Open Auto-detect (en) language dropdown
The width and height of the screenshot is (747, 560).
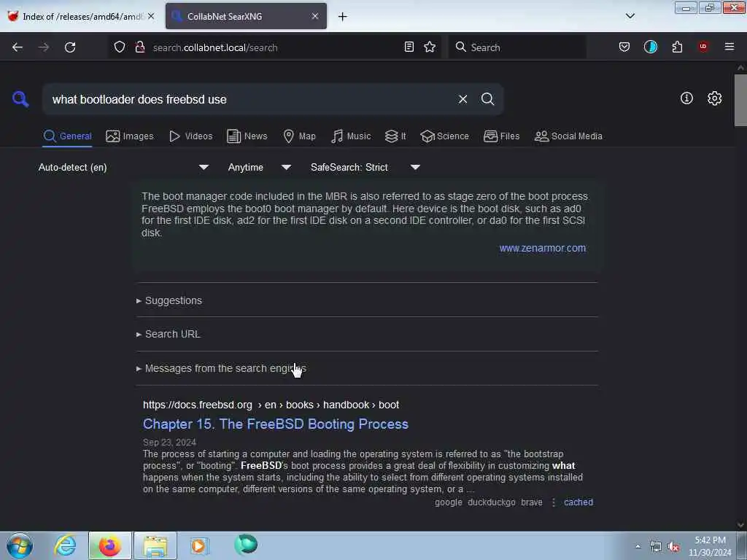[x=123, y=167]
